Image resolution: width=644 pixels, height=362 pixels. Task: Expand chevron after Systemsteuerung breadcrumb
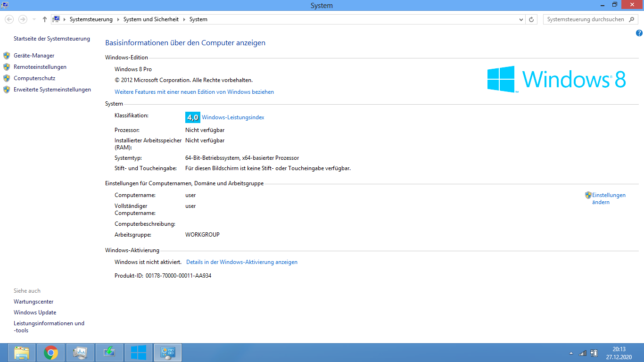[x=118, y=20]
